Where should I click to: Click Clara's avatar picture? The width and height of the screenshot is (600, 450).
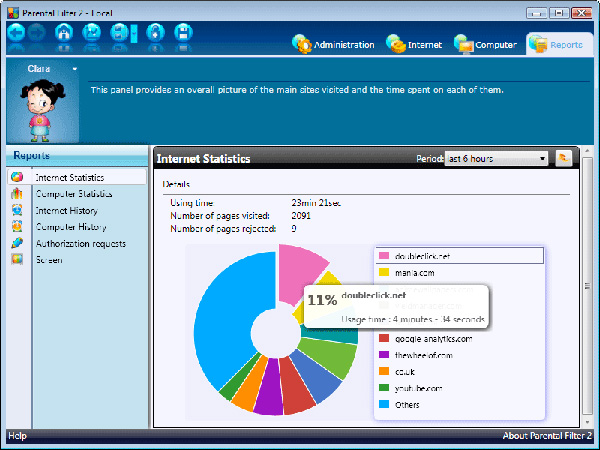coord(42,110)
